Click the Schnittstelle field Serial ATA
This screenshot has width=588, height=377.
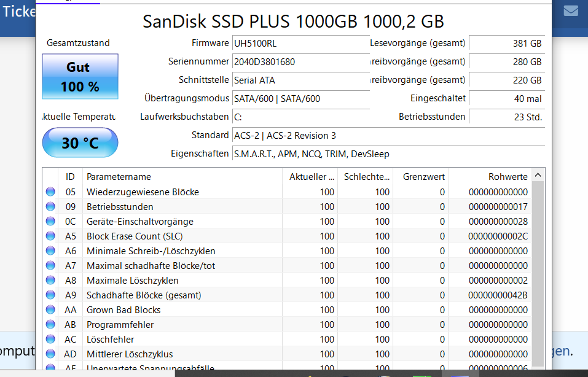coord(300,80)
